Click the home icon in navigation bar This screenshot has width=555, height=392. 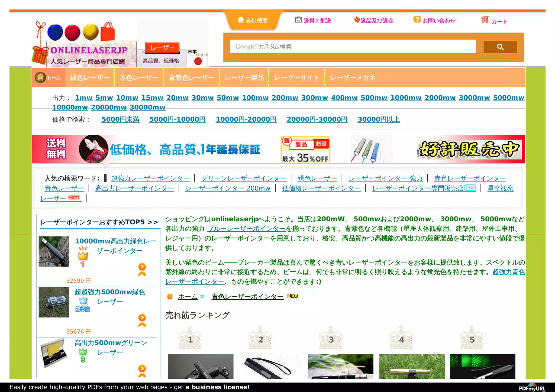pos(40,77)
